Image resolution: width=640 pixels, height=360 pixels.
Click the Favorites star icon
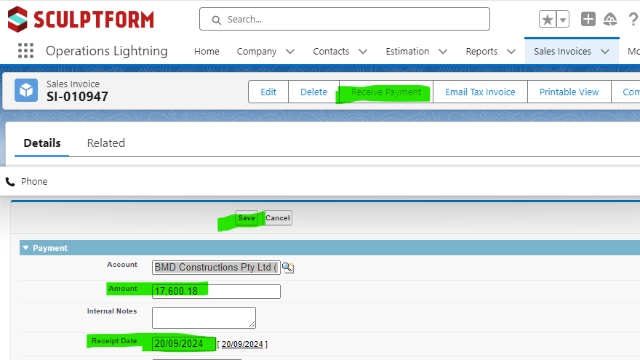547,19
